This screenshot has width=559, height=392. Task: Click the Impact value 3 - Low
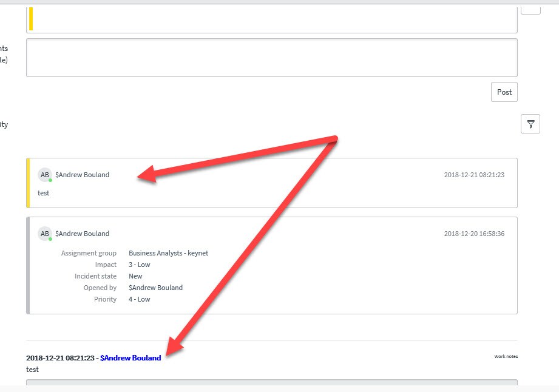140,265
